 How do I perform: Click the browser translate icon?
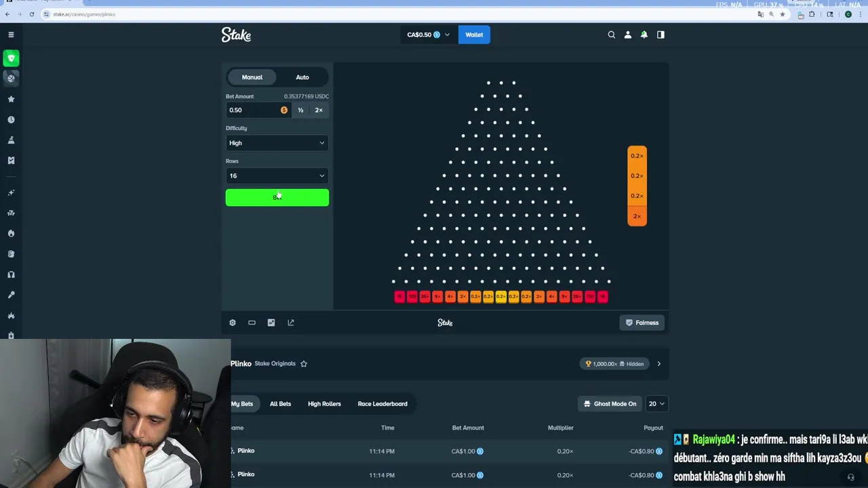(x=761, y=14)
